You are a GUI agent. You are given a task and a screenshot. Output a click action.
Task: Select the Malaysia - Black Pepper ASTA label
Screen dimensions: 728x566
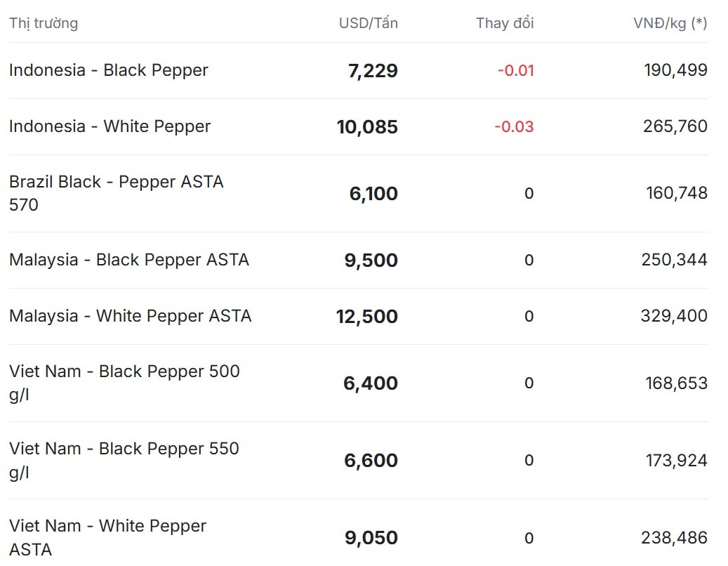(x=129, y=260)
